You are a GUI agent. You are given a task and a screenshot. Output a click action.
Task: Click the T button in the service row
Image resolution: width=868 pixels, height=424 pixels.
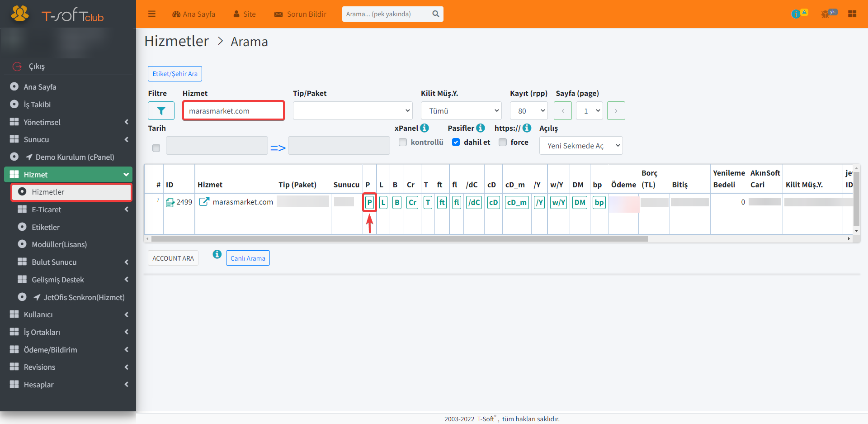(x=428, y=202)
